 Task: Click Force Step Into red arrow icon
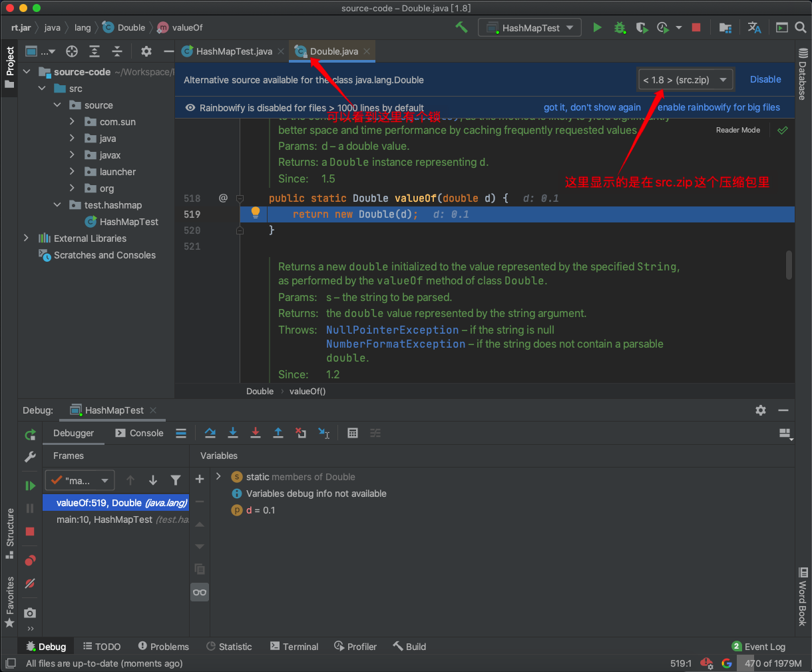coord(256,433)
